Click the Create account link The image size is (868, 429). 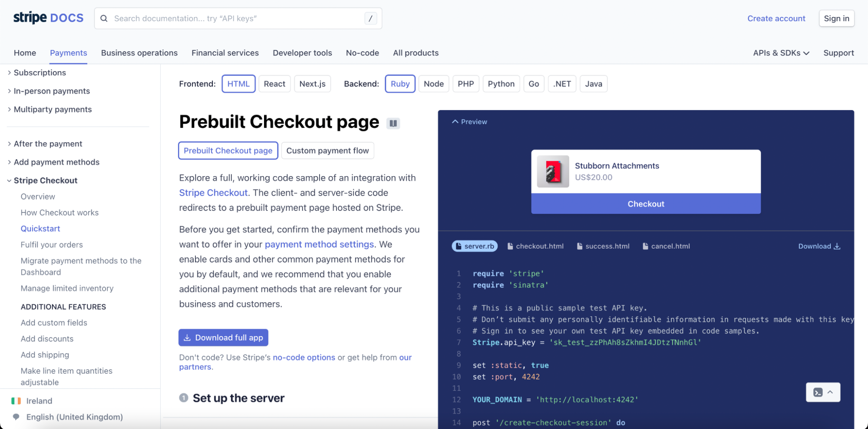click(x=776, y=18)
